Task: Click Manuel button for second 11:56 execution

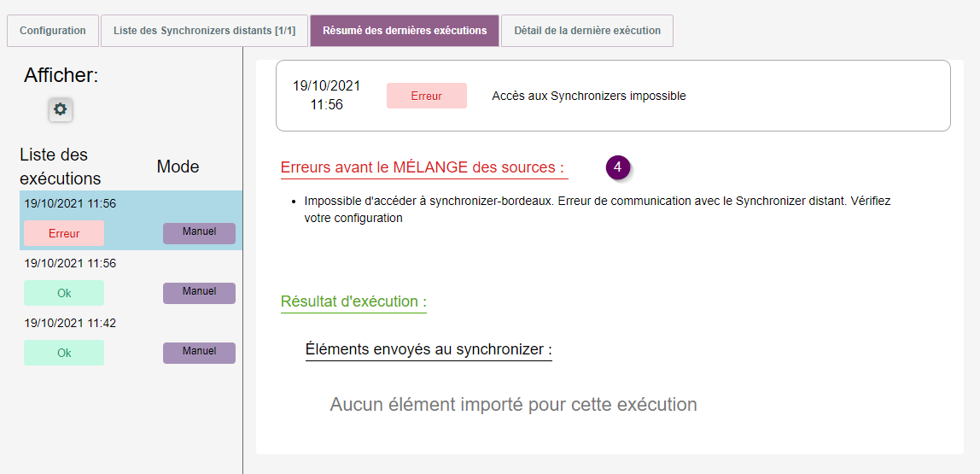Action: pos(199,293)
